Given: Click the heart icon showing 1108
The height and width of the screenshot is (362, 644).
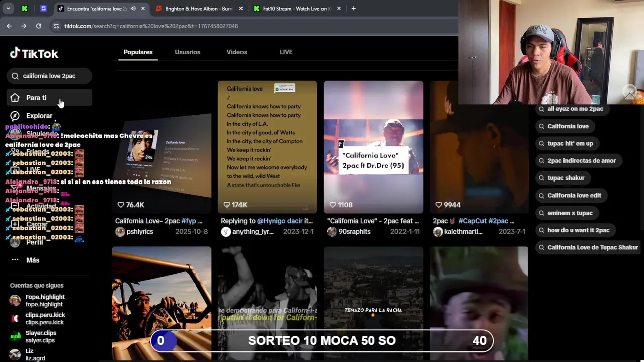Looking at the screenshot, I should [333, 205].
